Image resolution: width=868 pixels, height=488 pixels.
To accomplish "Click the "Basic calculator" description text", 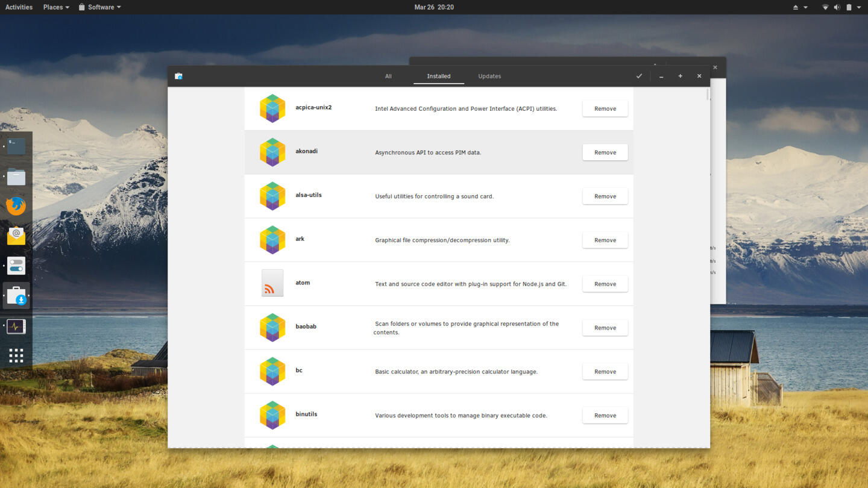I will coord(456,372).
